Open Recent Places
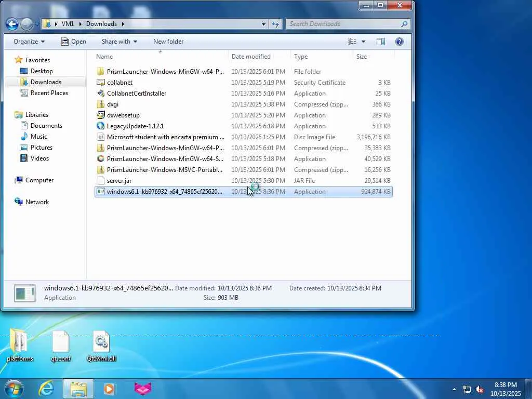 click(44, 92)
